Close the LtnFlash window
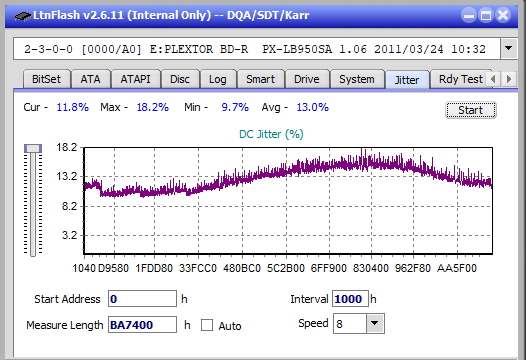Viewport: 526px width, 360px height. click(503, 15)
